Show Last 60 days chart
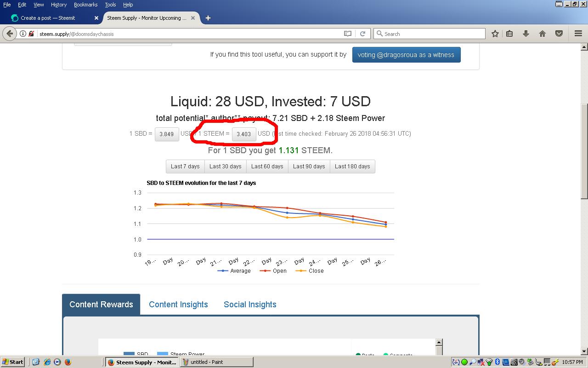This screenshot has height=368, width=588. point(267,167)
